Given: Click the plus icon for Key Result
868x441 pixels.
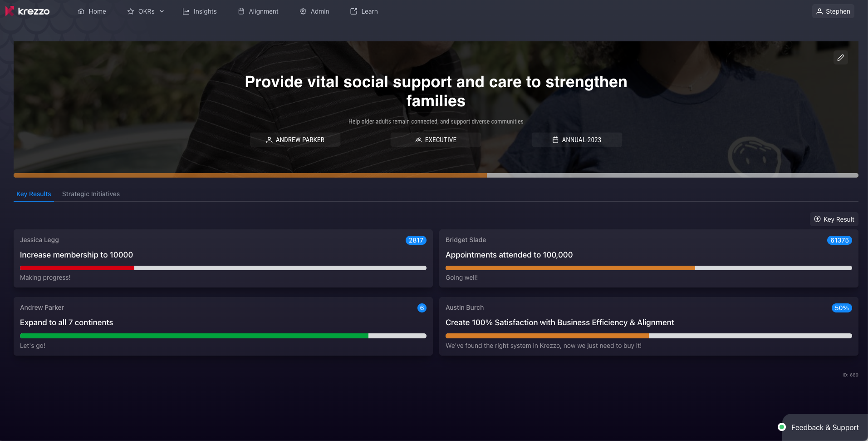Looking at the screenshot, I should [x=817, y=219].
